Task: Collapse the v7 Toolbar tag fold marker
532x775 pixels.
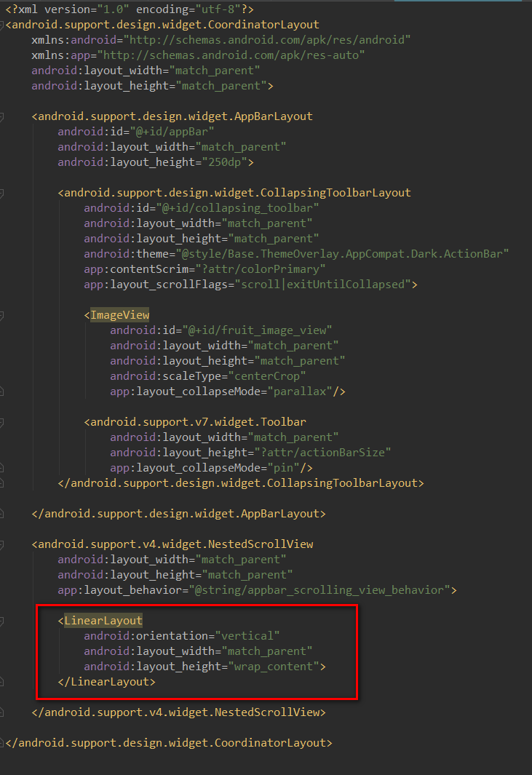Action: tap(1, 422)
